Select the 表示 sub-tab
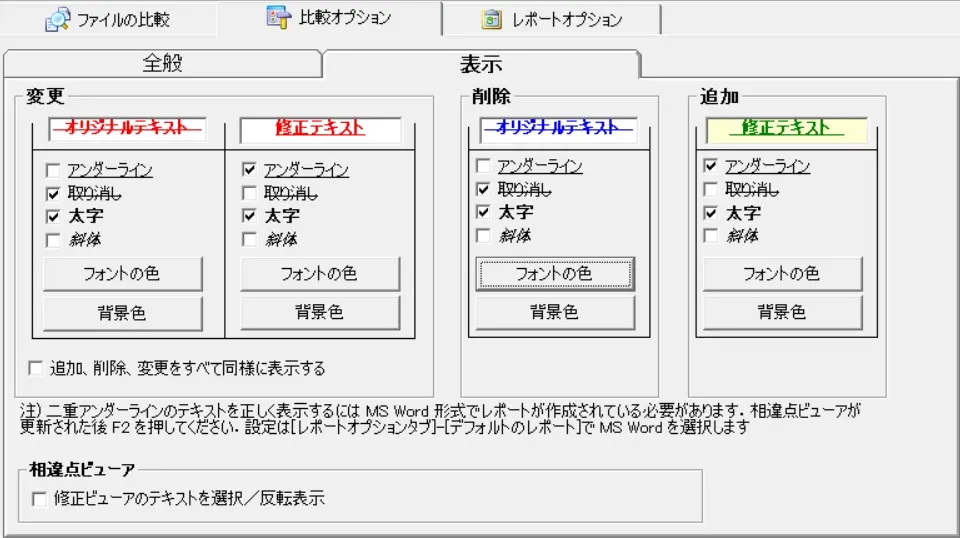Image resolution: width=960 pixels, height=538 pixels. point(481,64)
